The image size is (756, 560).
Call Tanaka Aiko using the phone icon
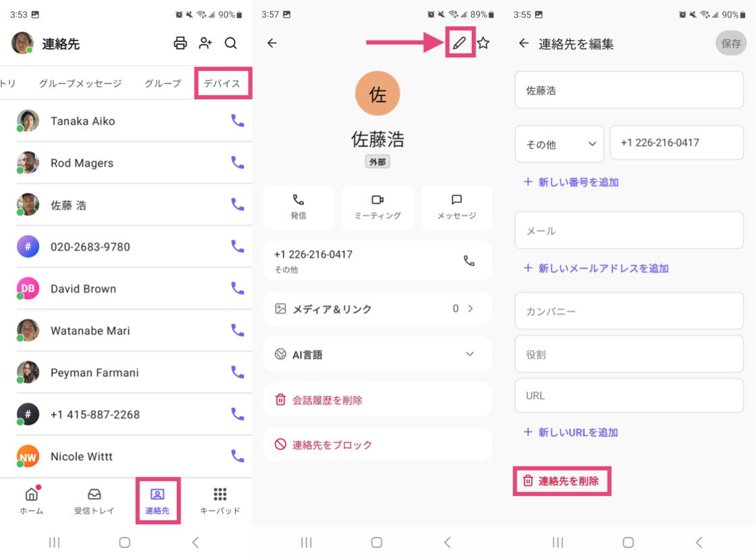pyautogui.click(x=237, y=121)
